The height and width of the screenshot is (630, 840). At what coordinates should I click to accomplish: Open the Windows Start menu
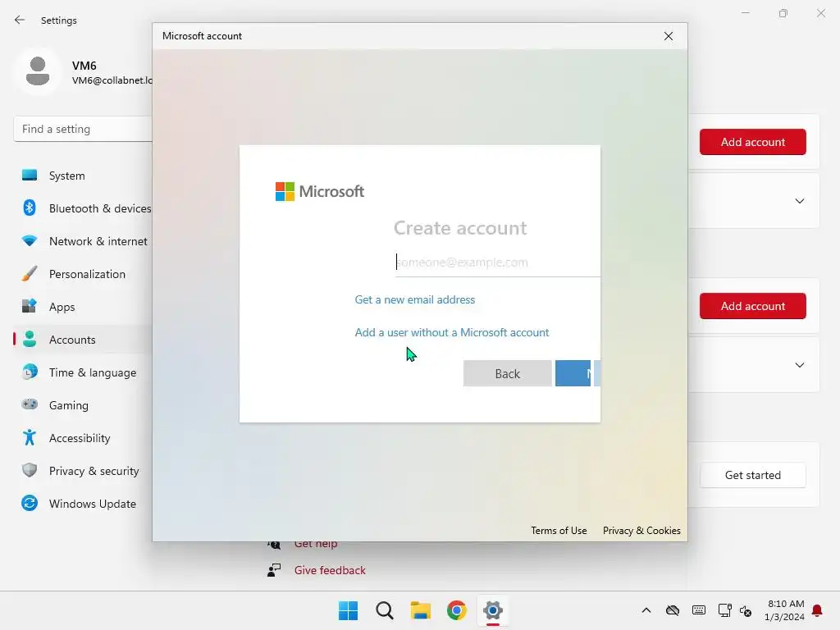348,610
